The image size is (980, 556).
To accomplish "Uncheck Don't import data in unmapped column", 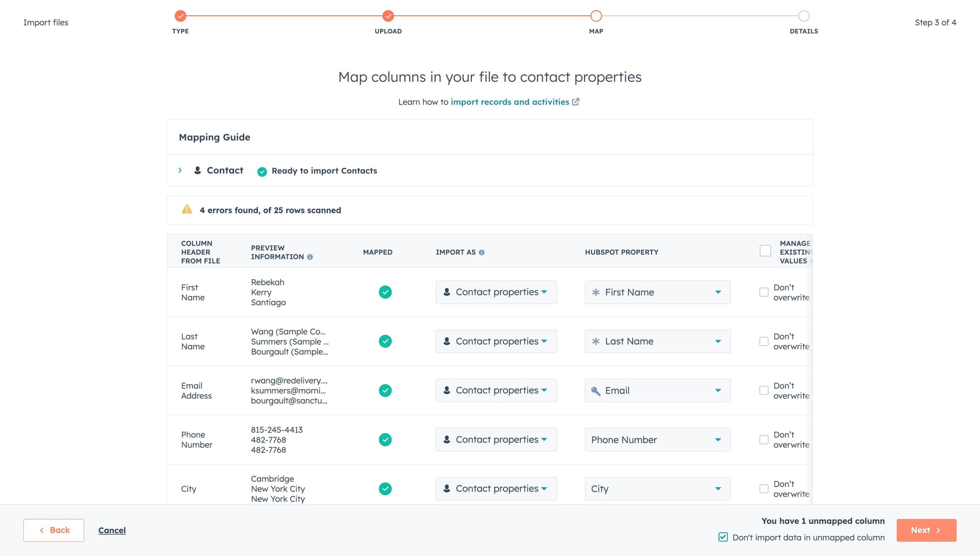I will click(x=723, y=537).
